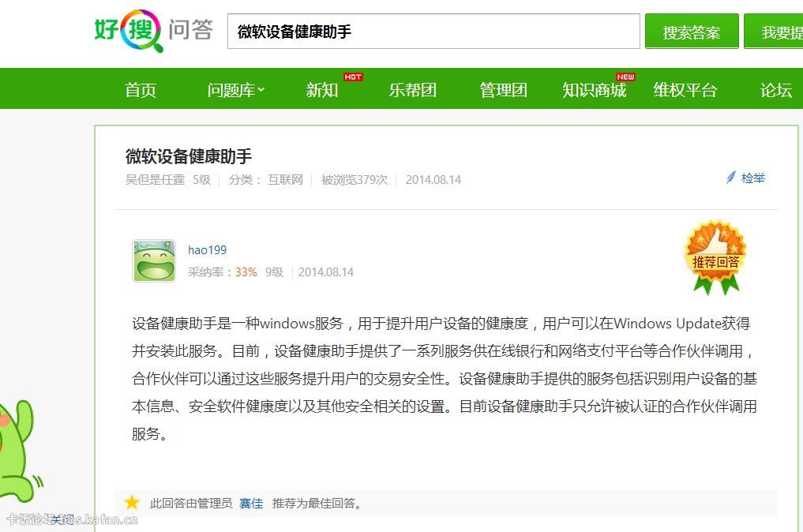This screenshot has height=532, width=803.
Task: Click the 推荐回答 medal badge
Action: click(715, 257)
